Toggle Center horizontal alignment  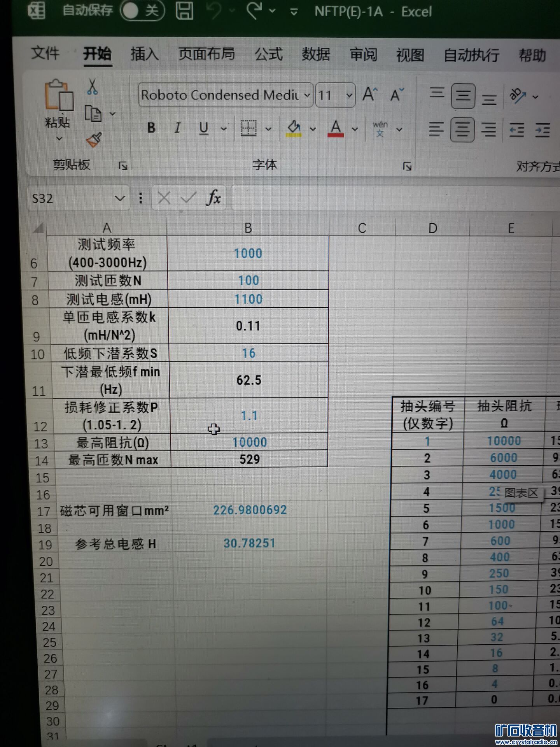(x=462, y=130)
